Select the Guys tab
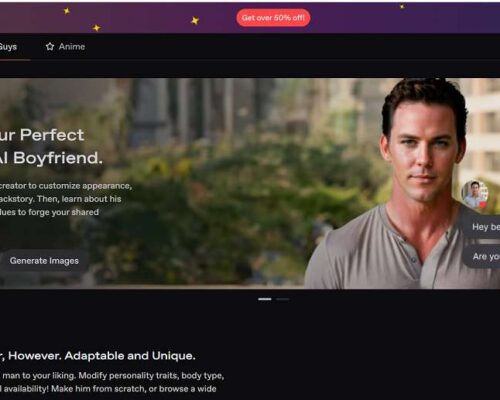 [8, 47]
